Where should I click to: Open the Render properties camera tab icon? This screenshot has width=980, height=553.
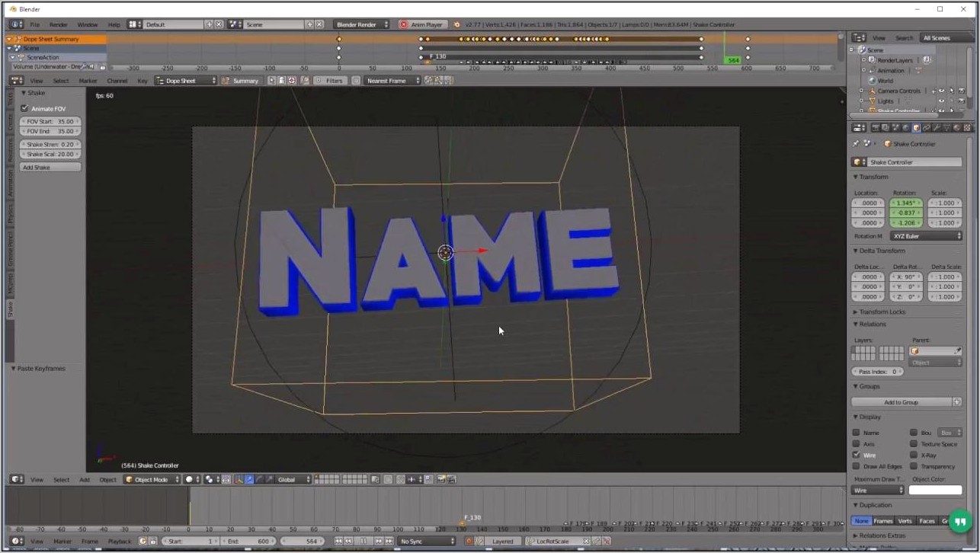[x=876, y=127]
